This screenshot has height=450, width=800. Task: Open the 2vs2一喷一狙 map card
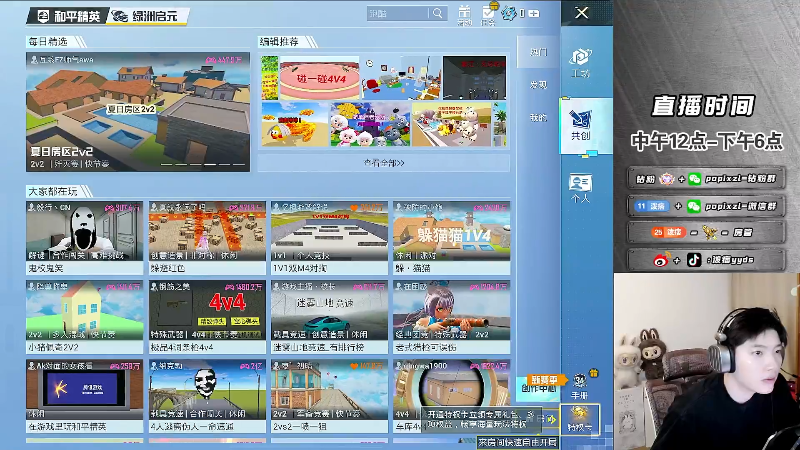coord(330,396)
